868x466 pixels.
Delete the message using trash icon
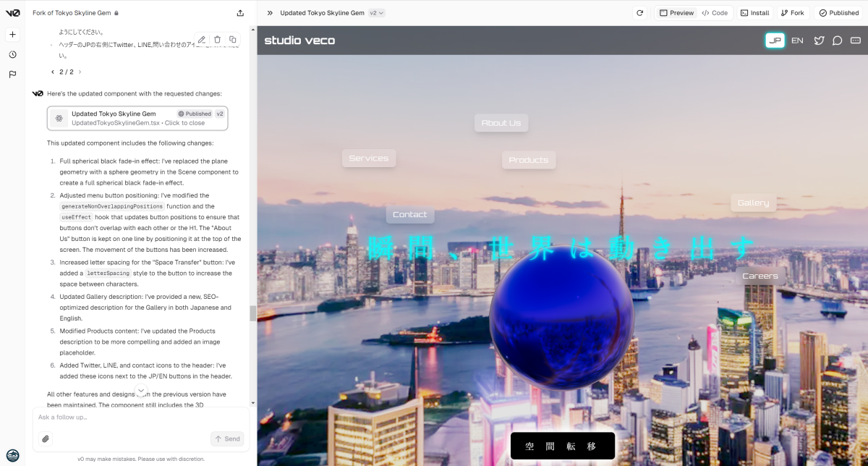(x=217, y=40)
